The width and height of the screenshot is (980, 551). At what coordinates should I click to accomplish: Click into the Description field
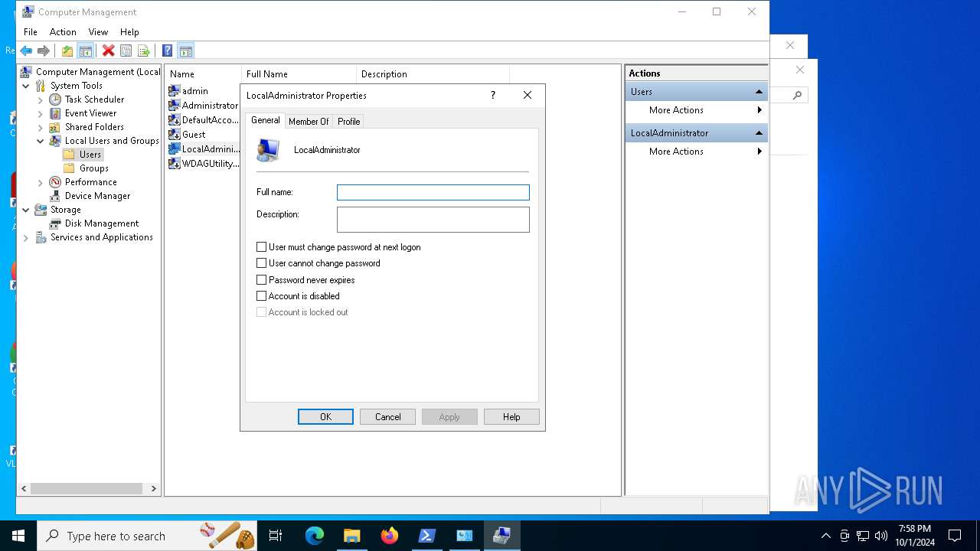coord(433,220)
